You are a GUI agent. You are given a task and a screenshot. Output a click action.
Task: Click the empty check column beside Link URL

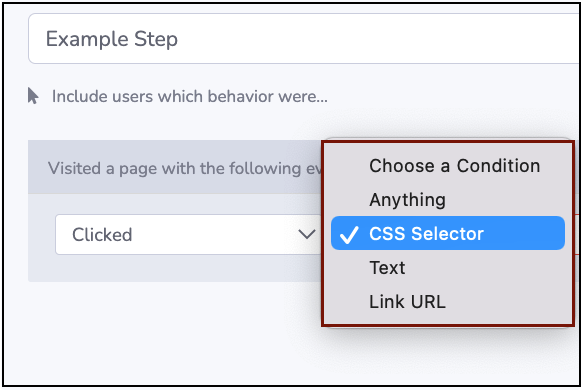click(349, 301)
